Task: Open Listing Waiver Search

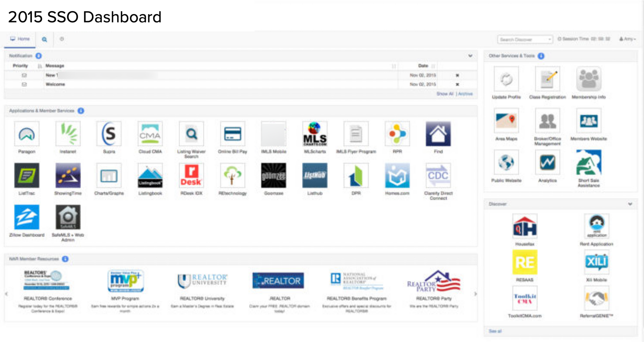Action: [192, 134]
